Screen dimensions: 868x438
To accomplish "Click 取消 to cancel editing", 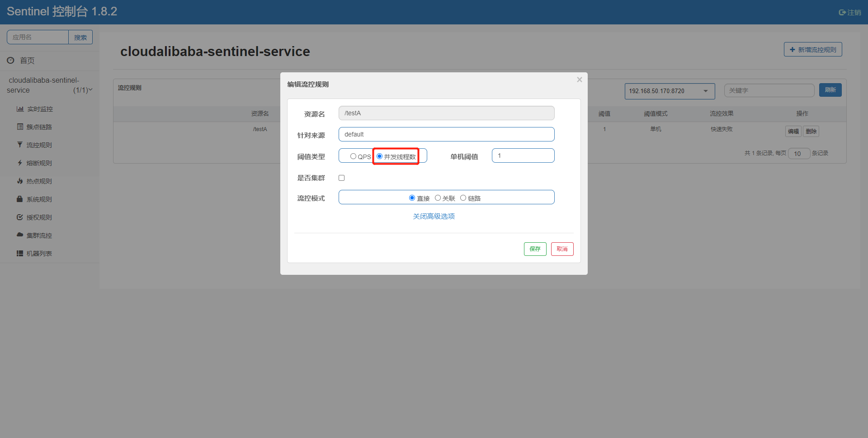I will 562,249.
